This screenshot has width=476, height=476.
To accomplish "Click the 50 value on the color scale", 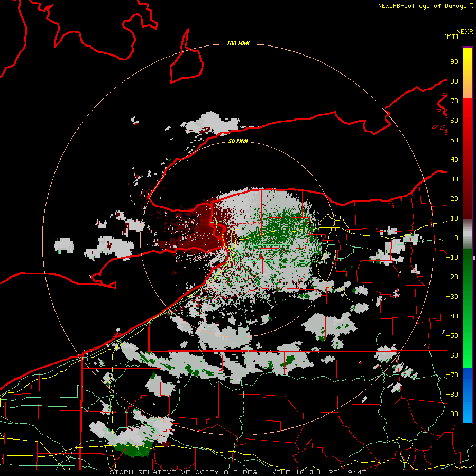I will (x=454, y=140).
